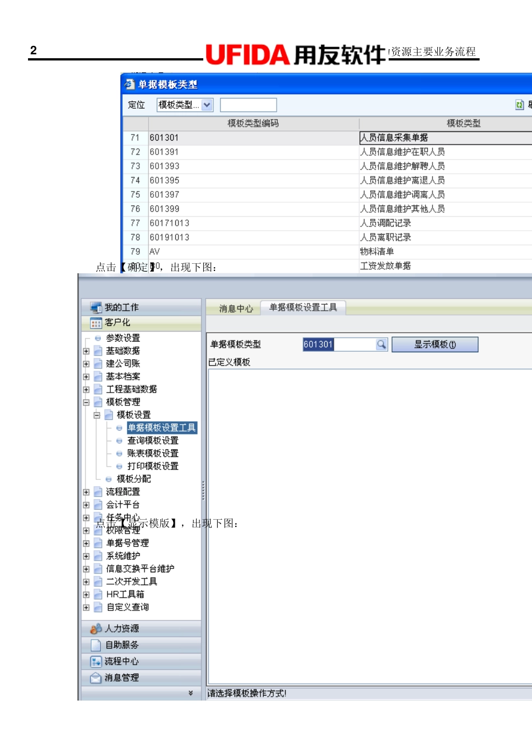The image size is (532, 756).
Task: Expand the 基本档案 tree node
Action: (86, 377)
